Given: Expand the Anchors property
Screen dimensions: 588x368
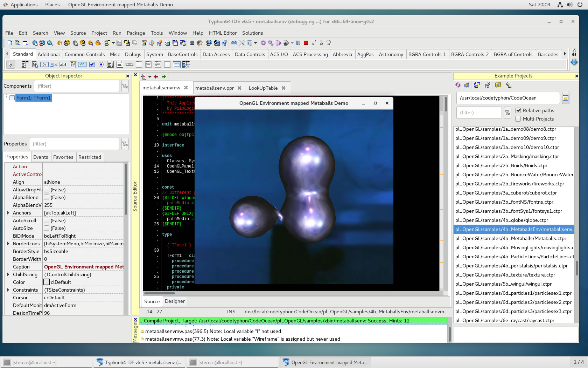Looking at the screenshot, I should 8,213.
